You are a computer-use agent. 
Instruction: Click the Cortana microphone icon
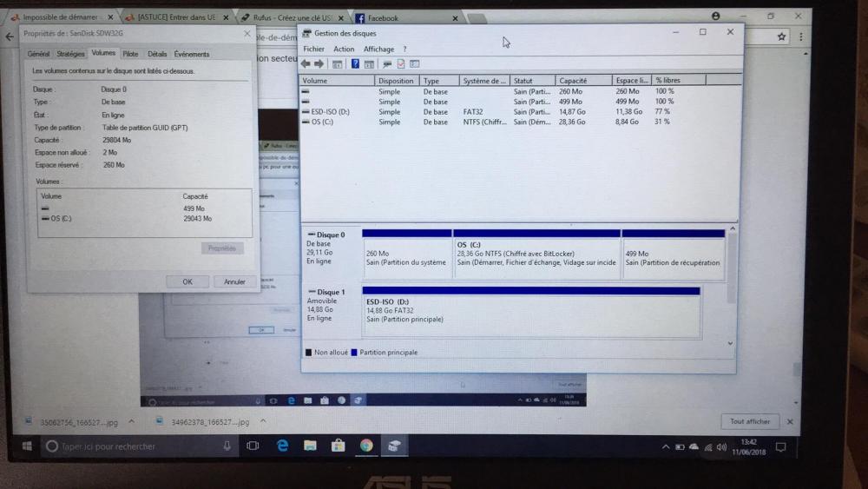pyautogui.click(x=227, y=446)
